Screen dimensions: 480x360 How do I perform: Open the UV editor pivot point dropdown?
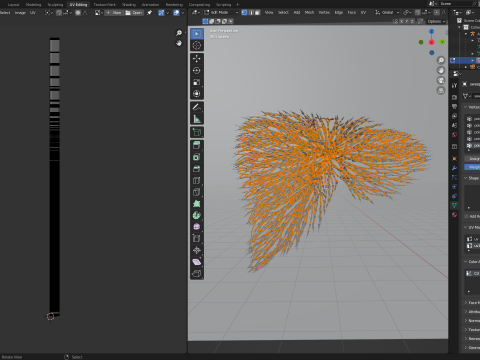(x=49, y=13)
